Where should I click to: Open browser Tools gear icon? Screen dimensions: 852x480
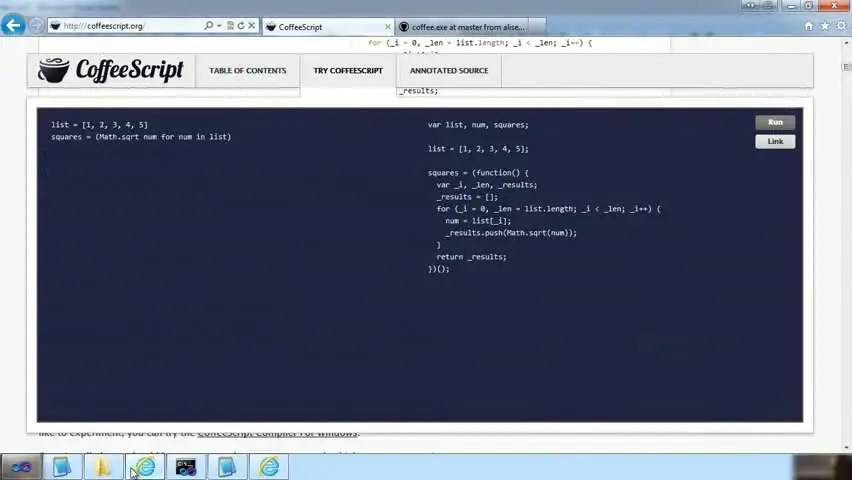(x=841, y=26)
